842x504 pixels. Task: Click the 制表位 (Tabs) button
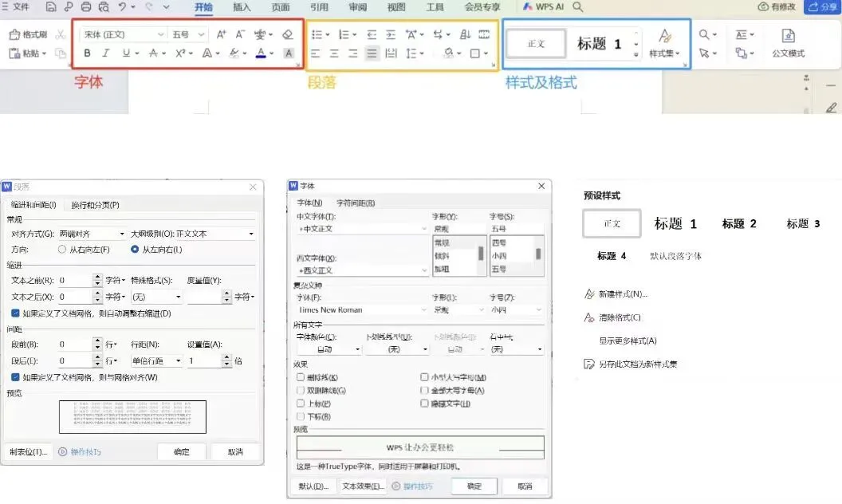pos(28,452)
